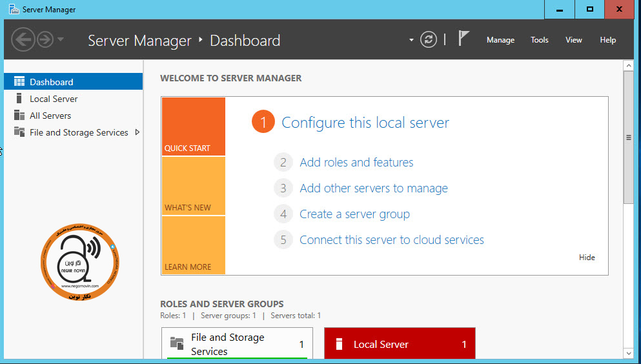Click the step 3 number circle
Viewport: 641px width, 364px height.
(x=283, y=188)
